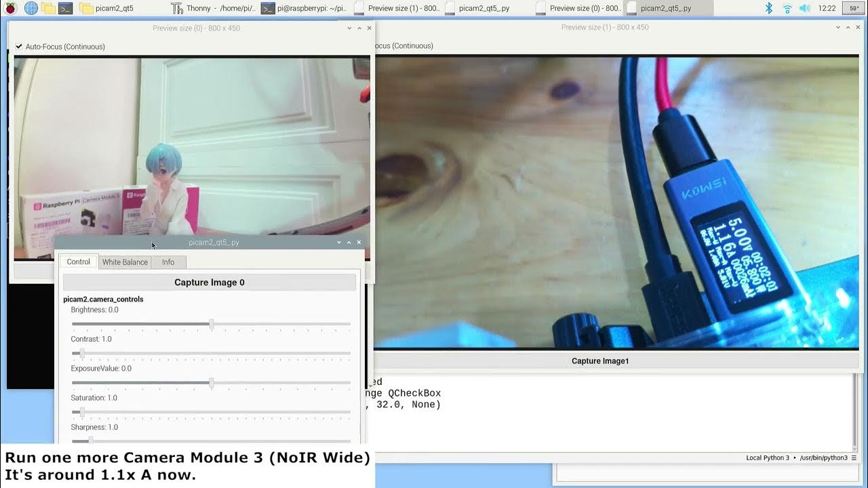Select Local Python 3 interpreter in Thonny

pyautogui.click(x=767, y=458)
